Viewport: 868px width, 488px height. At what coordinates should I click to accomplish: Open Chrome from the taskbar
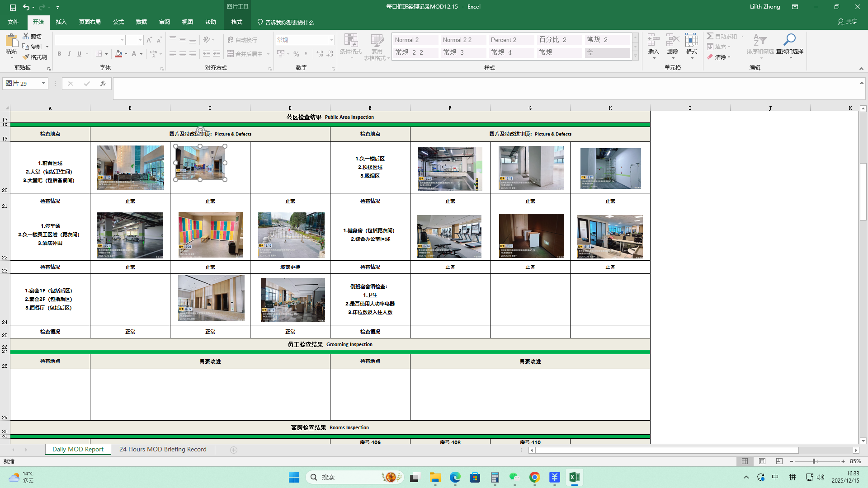pos(534,477)
